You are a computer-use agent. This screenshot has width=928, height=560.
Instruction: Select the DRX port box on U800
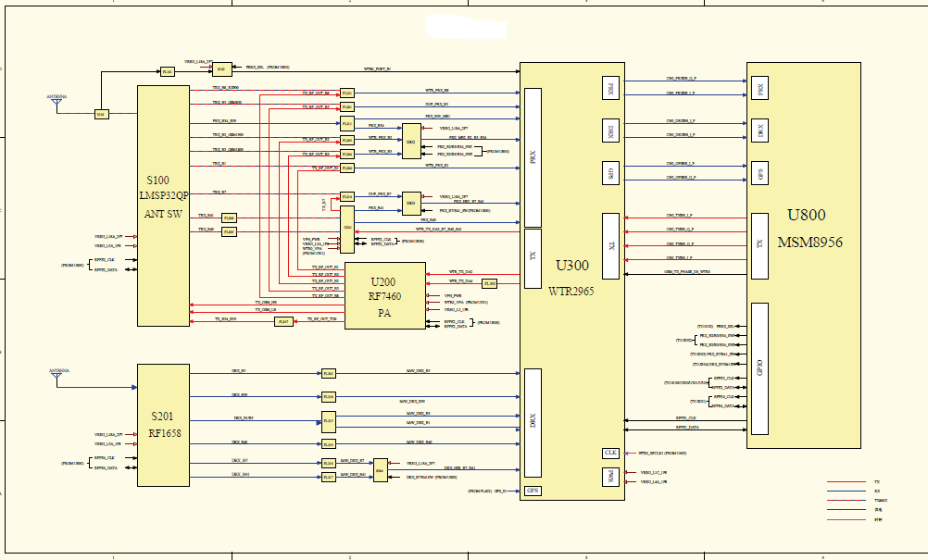760,131
